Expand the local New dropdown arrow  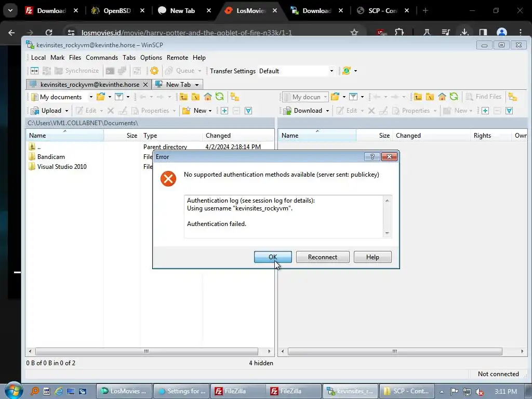point(210,111)
